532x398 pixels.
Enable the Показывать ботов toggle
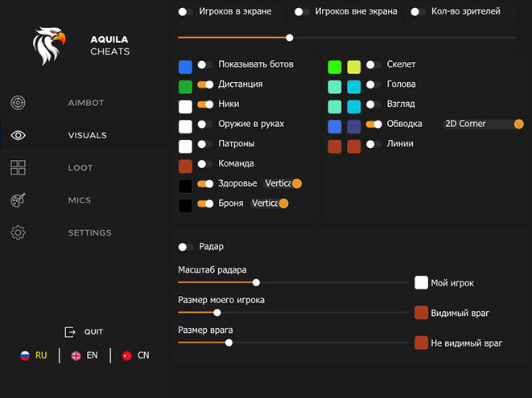click(x=205, y=64)
